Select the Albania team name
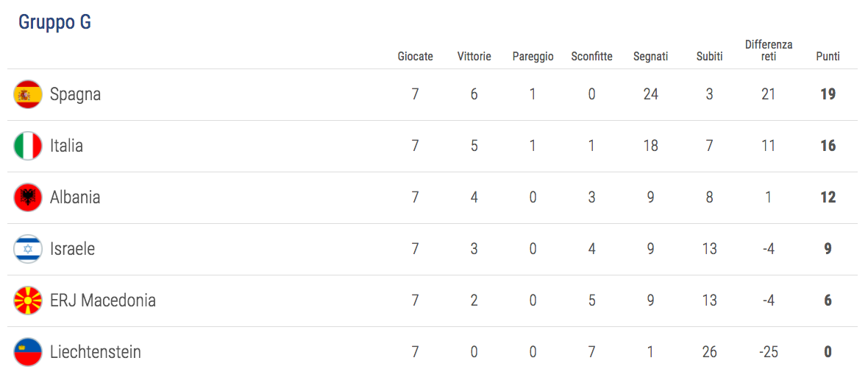868x383 pixels. point(75,197)
